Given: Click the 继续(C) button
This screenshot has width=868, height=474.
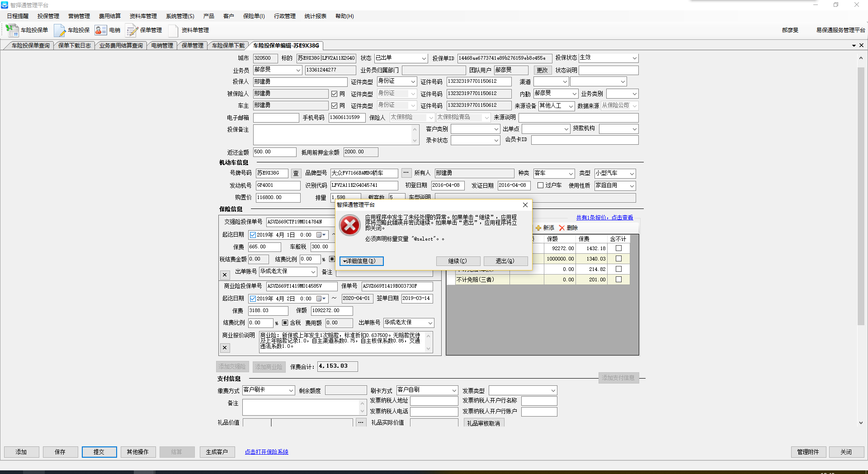Looking at the screenshot, I should pos(457,261).
